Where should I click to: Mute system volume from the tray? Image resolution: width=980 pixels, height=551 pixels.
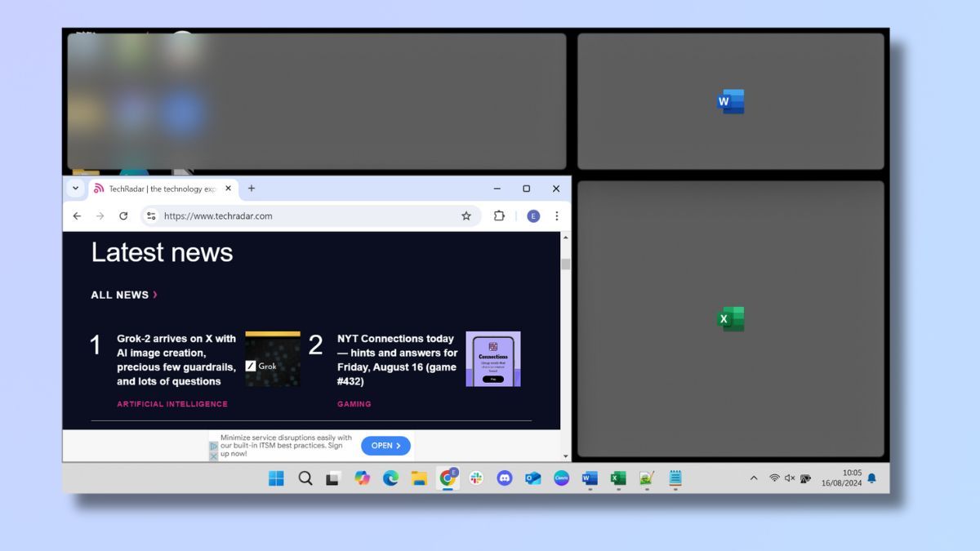coord(789,478)
